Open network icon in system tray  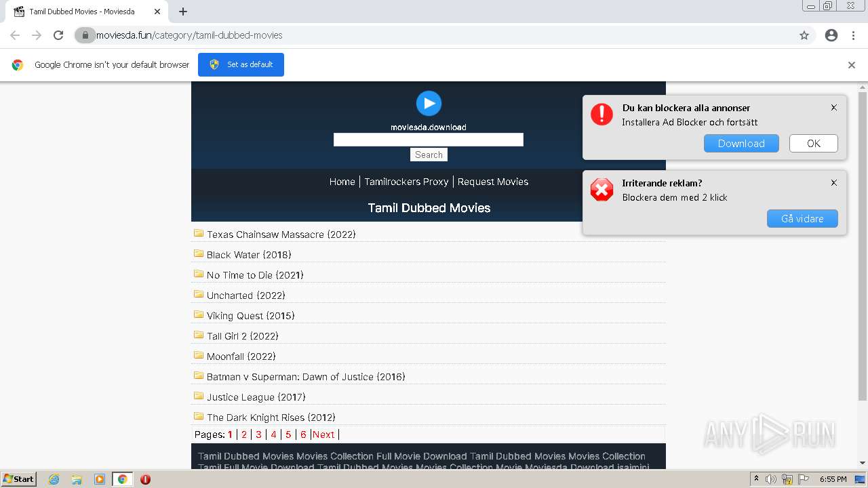tap(787, 479)
